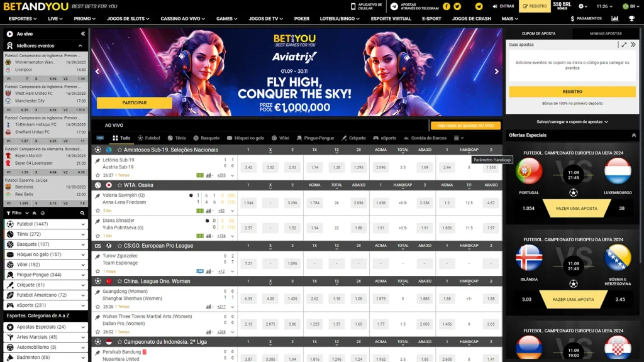The width and height of the screenshot is (644, 362).
Task: Switch to Minhas Apostas tab
Action: [606, 34]
